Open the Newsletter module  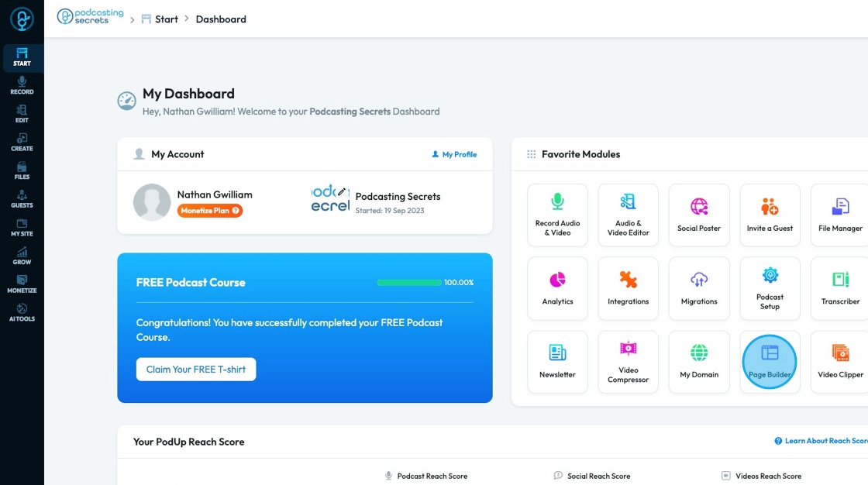(x=557, y=362)
